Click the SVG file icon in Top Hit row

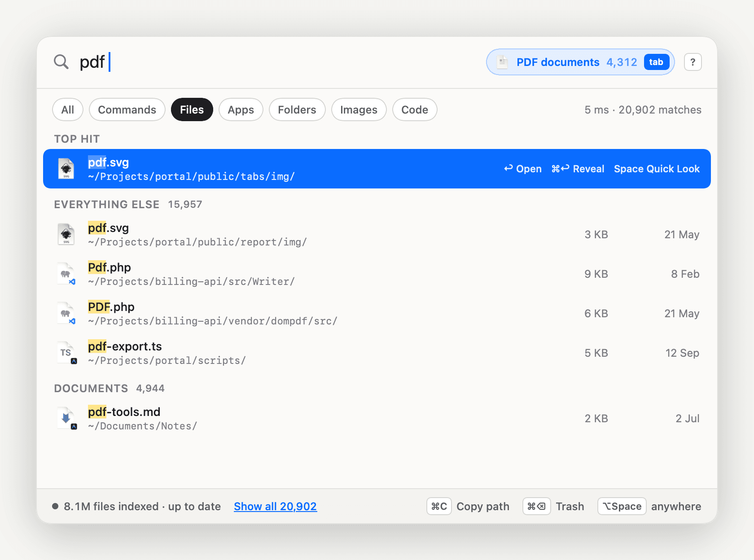pyautogui.click(x=66, y=169)
